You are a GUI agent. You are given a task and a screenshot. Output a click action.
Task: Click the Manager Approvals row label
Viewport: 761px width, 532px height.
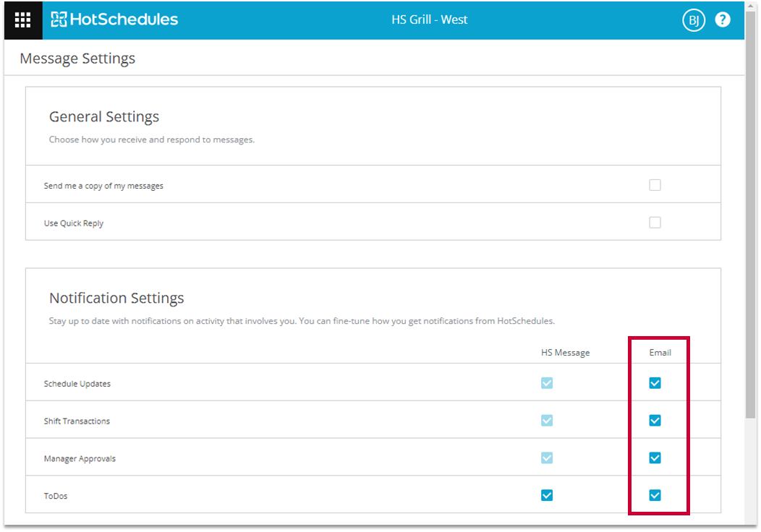(x=80, y=459)
